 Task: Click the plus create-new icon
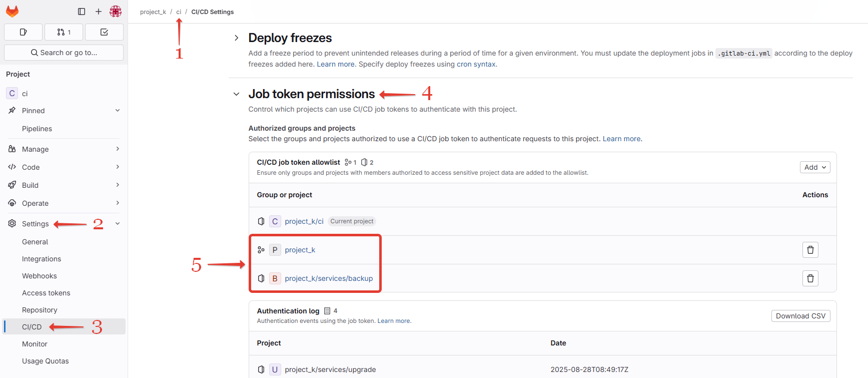pos(99,12)
